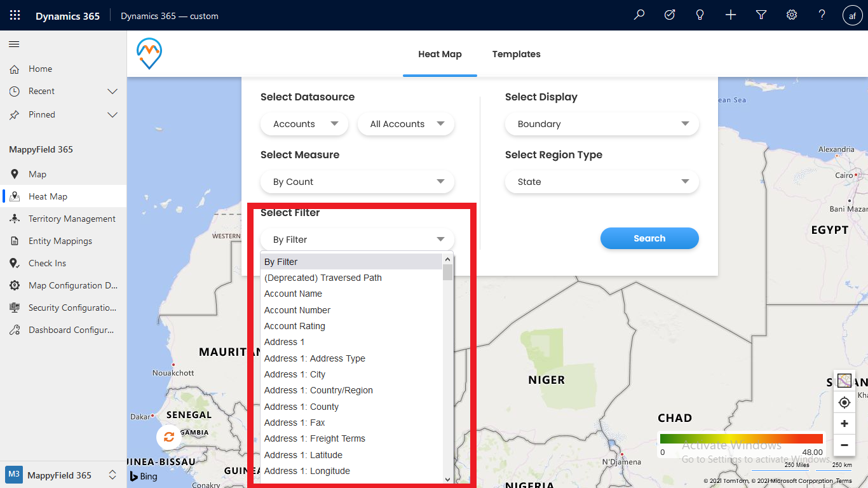Select 'Account Rating' filter option
868x488 pixels.
pos(351,326)
